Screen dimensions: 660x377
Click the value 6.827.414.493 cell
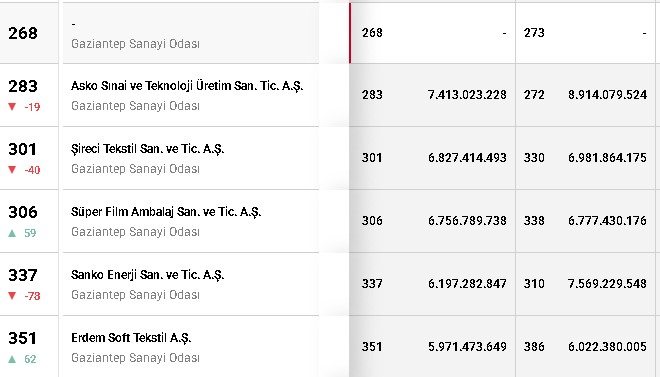click(467, 158)
